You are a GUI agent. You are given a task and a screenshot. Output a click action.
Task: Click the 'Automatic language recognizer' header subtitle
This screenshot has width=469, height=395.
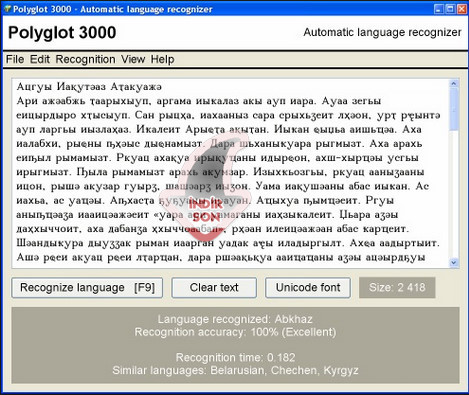[382, 32]
